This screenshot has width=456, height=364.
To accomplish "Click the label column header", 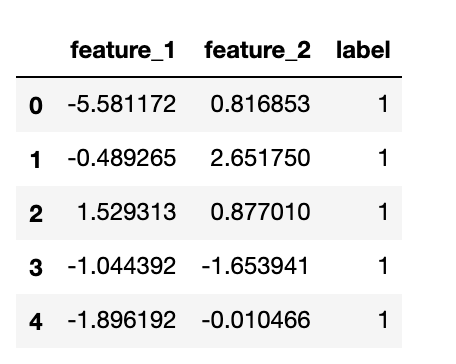I will pos(363,50).
